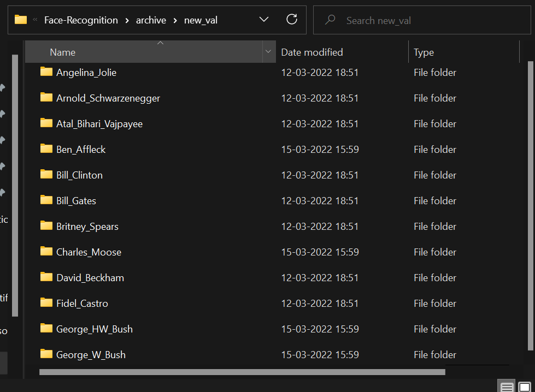
Task: Navigate to archive breadcrumb
Action: click(x=151, y=20)
